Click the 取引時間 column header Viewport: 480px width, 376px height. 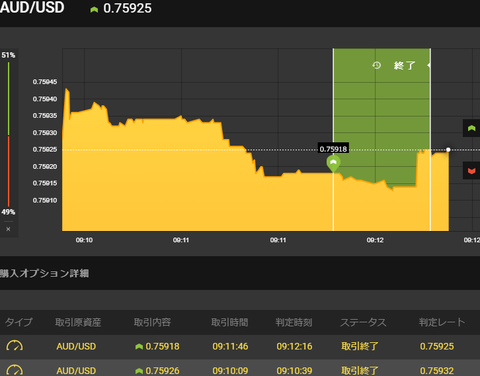(230, 322)
